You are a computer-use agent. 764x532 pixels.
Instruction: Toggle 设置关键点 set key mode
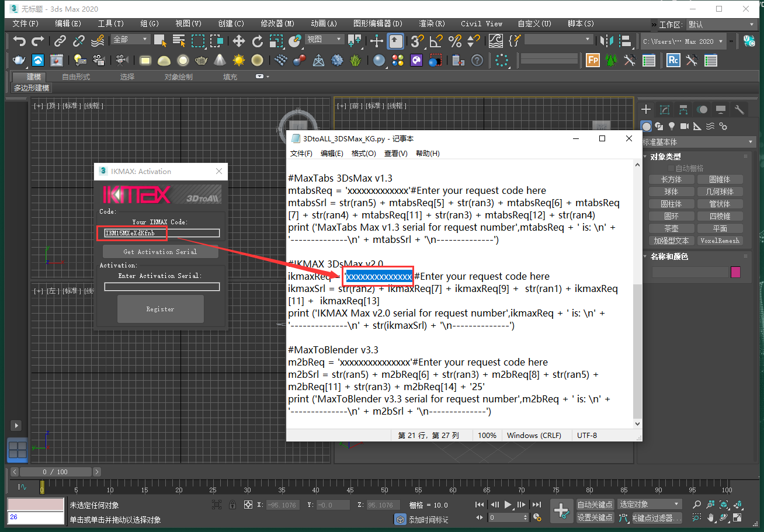[595, 517]
